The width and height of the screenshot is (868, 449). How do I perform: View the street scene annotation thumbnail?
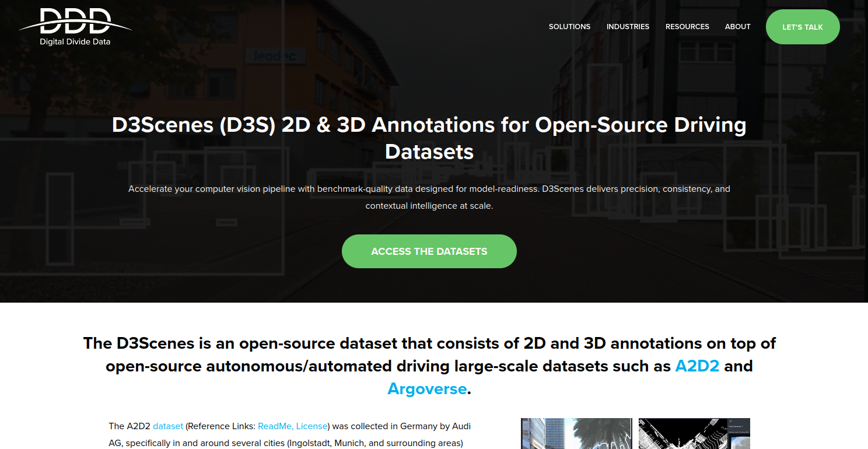point(576,433)
